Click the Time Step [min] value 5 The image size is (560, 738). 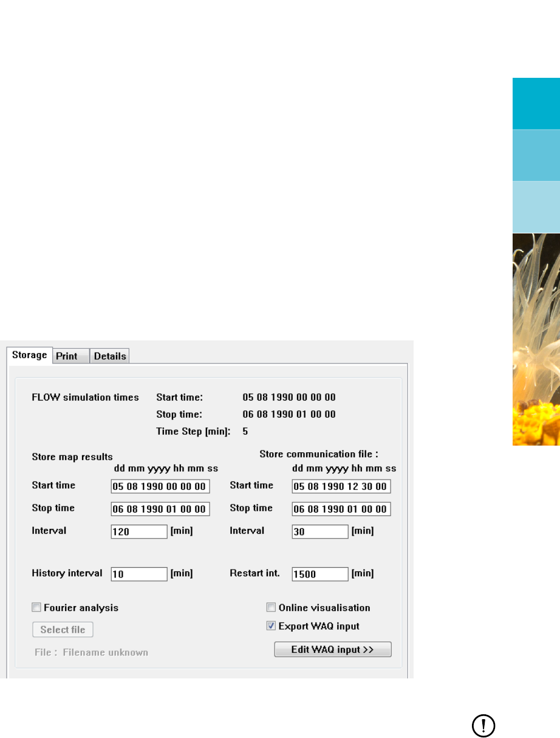245,432
